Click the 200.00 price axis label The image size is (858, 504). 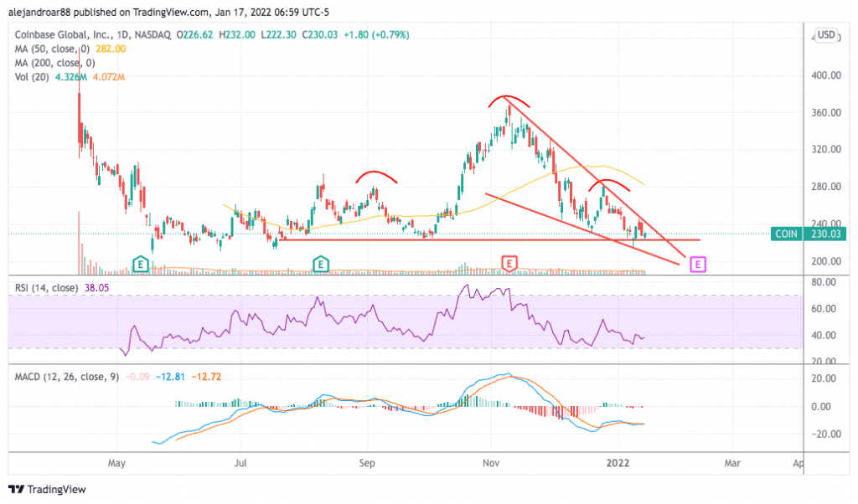pos(826,261)
